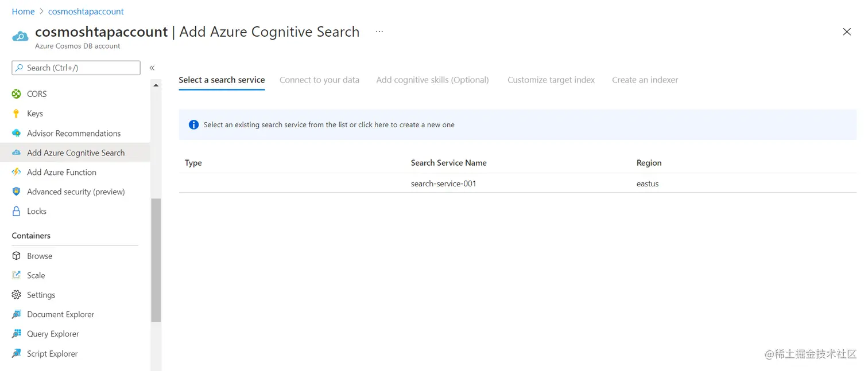Open 'Add cognitive skills (Optional)' tab
The width and height of the screenshot is (868, 371).
(x=432, y=80)
